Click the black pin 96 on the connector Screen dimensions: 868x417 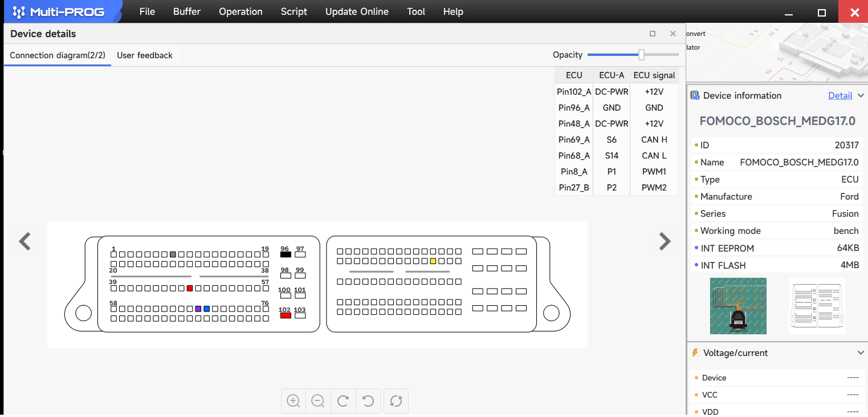click(286, 254)
